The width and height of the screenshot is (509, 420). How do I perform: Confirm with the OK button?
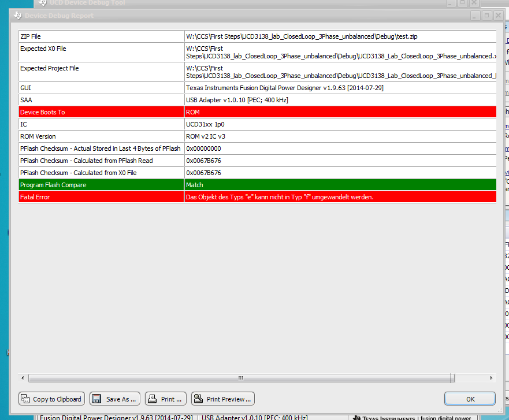(x=470, y=399)
